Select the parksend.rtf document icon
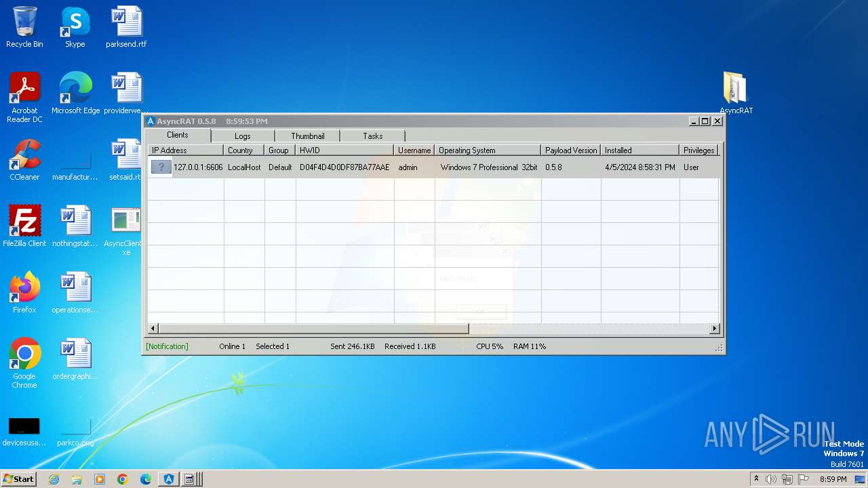This screenshot has width=868, height=488. 126,27
